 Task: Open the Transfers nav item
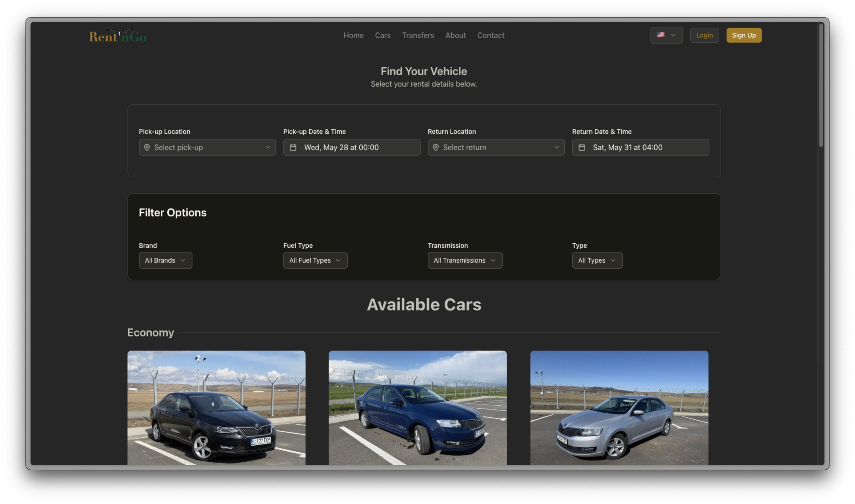tap(418, 35)
